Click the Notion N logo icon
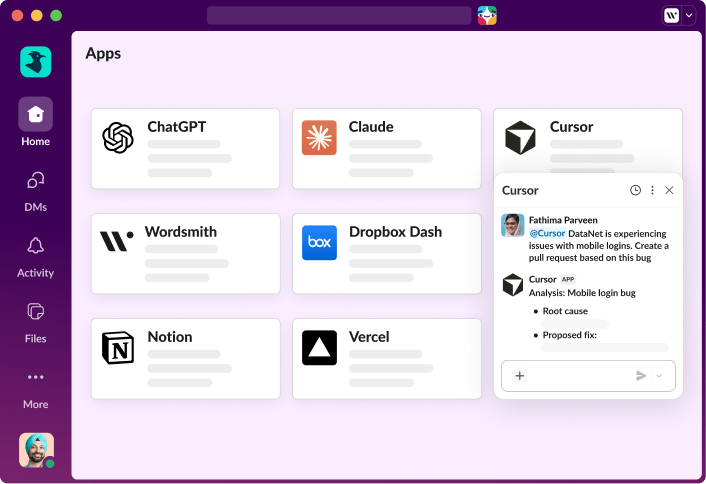This screenshot has width=706, height=484. coord(118,348)
